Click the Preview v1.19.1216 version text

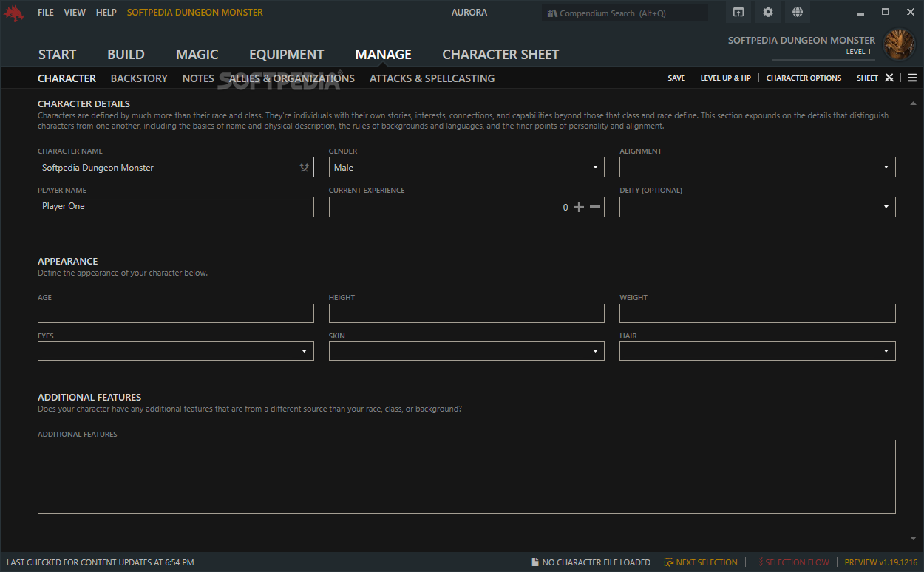click(x=881, y=562)
